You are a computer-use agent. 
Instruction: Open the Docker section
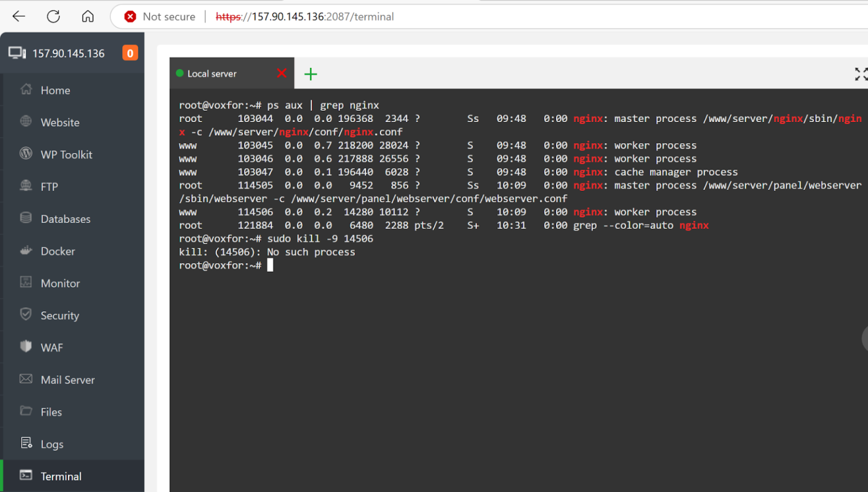(x=58, y=251)
